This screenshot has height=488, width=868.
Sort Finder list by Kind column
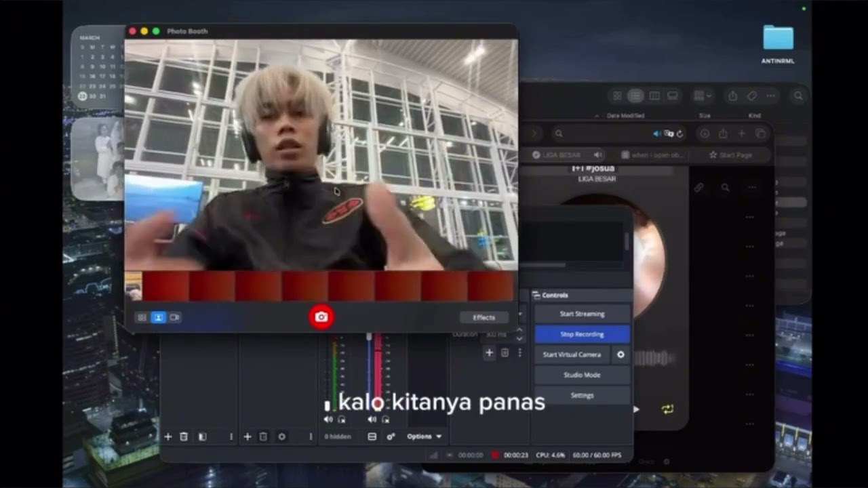click(754, 116)
